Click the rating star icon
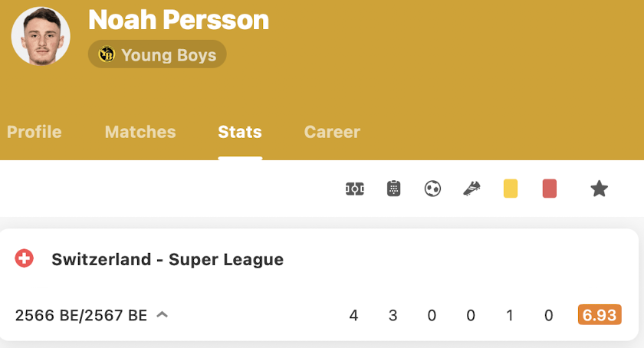The width and height of the screenshot is (644, 348). point(600,189)
